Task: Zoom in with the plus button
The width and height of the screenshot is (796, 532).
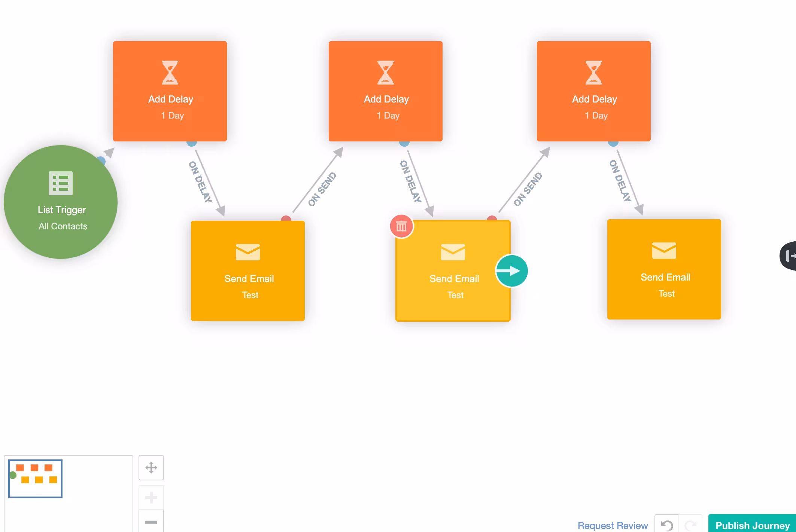Action: coord(151,498)
